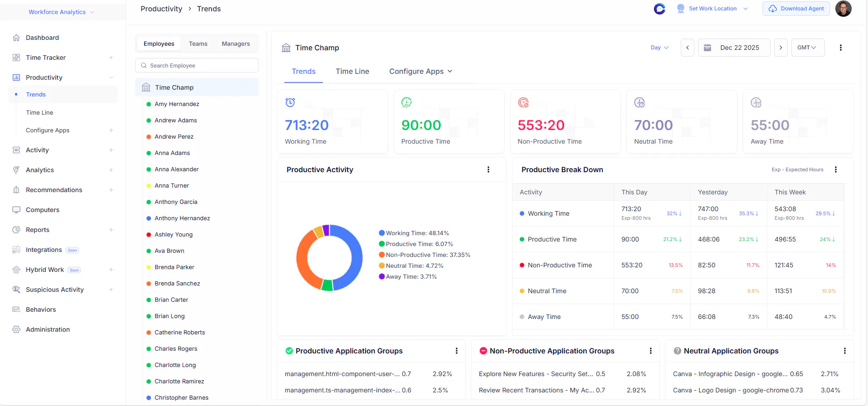The image size is (868, 406).
Task: Click the Suspicious Activity icon
Action: coord(16,290)
